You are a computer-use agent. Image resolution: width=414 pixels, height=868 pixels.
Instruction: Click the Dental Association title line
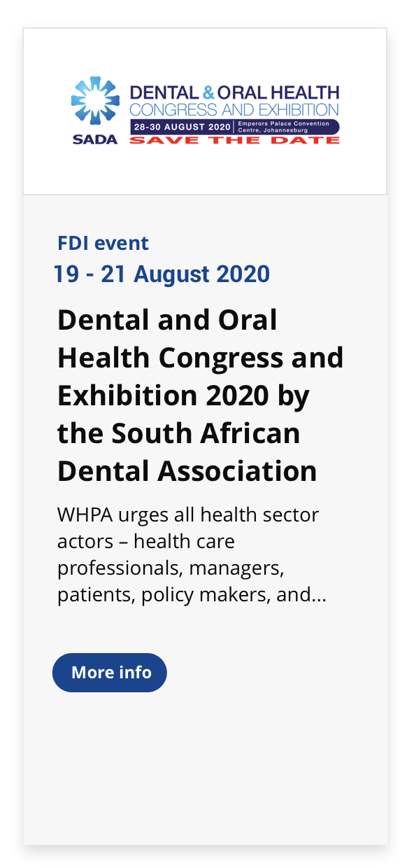pos(187,471)
